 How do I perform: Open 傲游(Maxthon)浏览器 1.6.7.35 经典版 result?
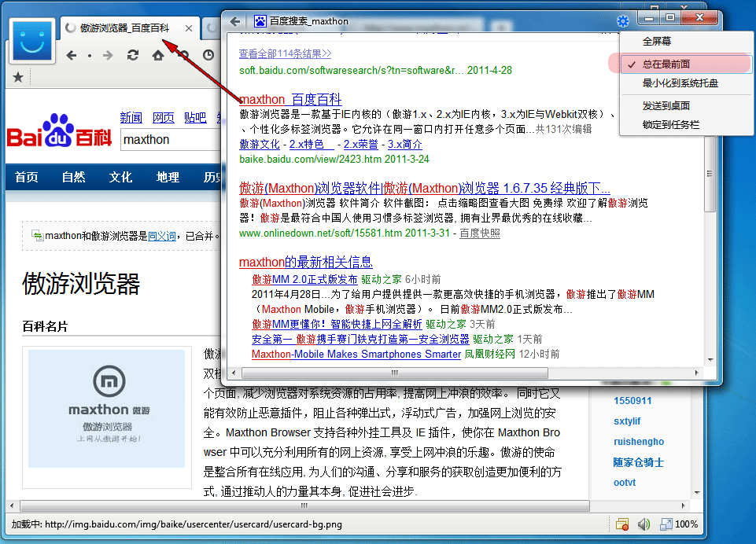pyautogui.click(x=425, y=188)
